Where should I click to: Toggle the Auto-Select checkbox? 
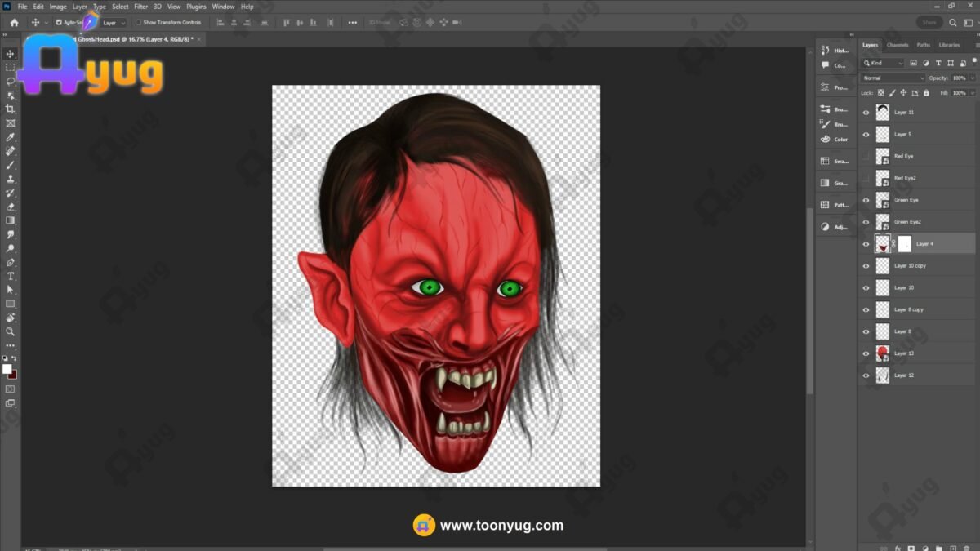click(x=59, y=23)
